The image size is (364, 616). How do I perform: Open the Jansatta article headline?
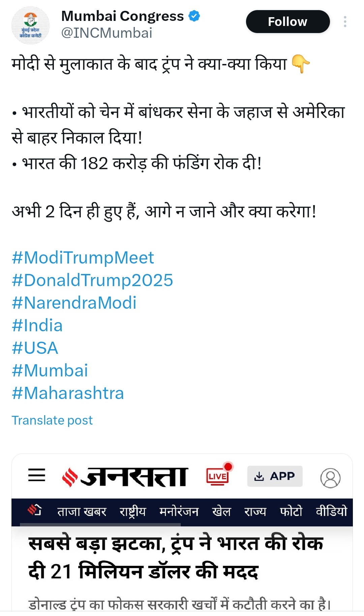click(175, 557)
